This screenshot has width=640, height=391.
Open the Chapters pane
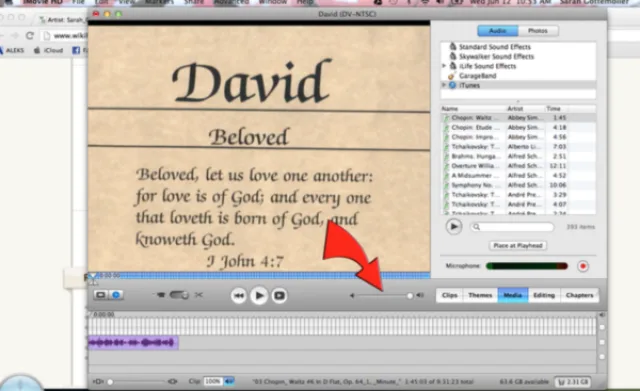579,295
